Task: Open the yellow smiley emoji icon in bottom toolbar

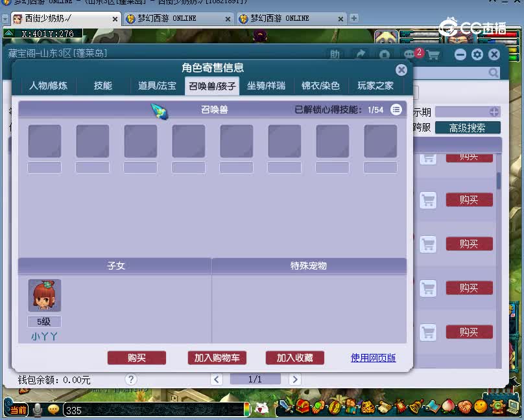Action: point(481,406)
